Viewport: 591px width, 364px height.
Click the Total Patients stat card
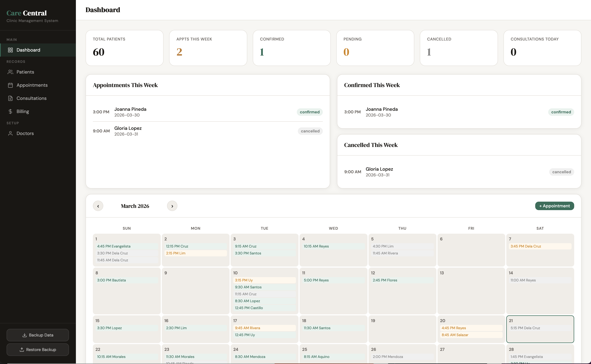[x=125, y=48]
